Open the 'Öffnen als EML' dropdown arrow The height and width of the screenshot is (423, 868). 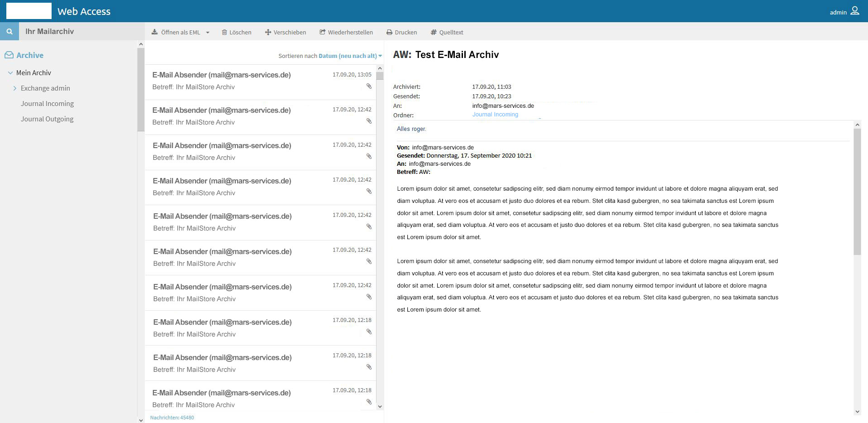point(208,33)
